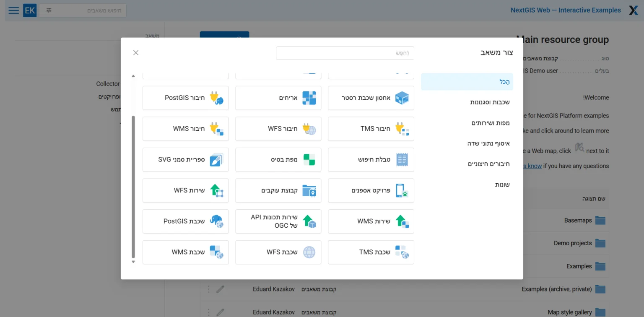
Task: Click the NextGIS X logo
Action: pyautogui.click(x=634, y=10)
